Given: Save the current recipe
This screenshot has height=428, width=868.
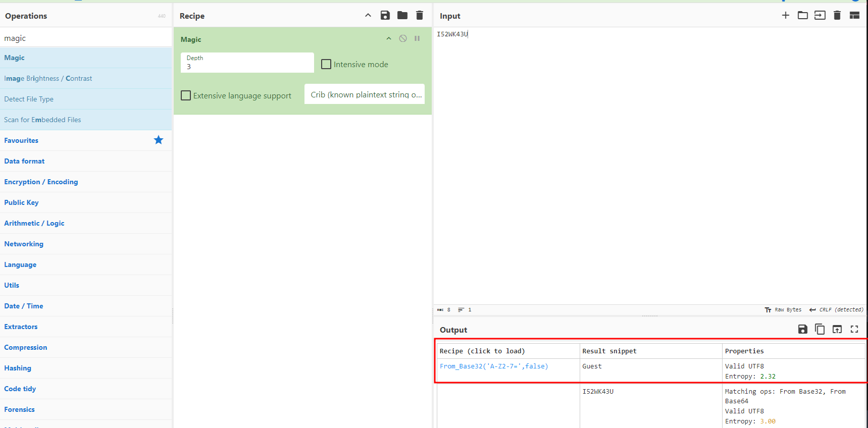Looking at the screenshot, I should [385, 16].
